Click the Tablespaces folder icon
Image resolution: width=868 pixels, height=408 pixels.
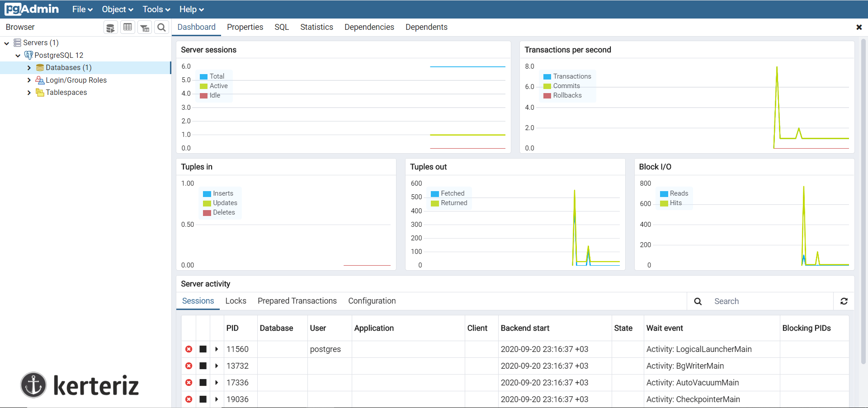(x=40, y=93)
